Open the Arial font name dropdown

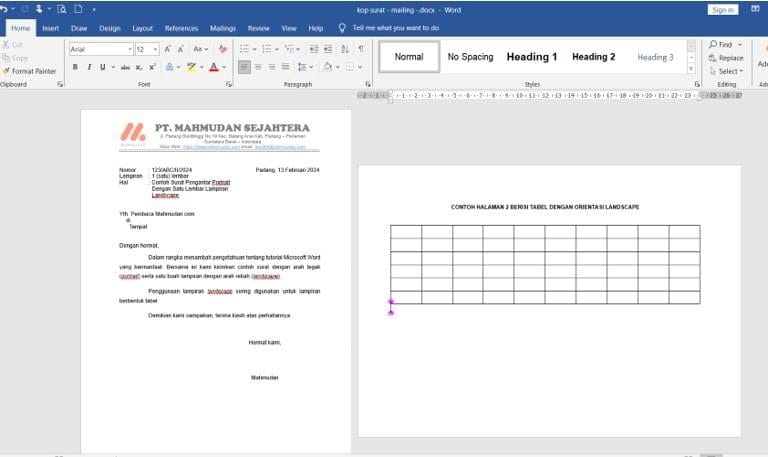(129, 49)
